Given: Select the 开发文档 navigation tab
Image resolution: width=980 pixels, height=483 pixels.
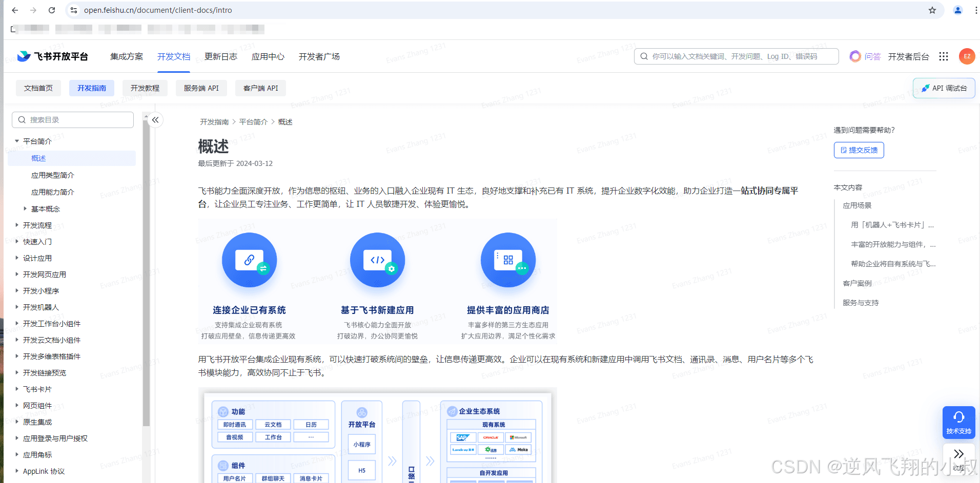Looking at the screenshot, I should pos(174,56).
